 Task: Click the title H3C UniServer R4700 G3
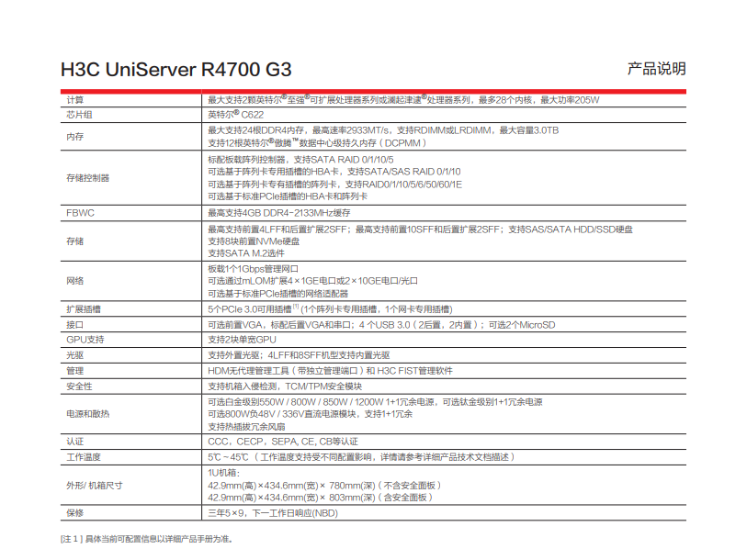click(x=175, y=70)
